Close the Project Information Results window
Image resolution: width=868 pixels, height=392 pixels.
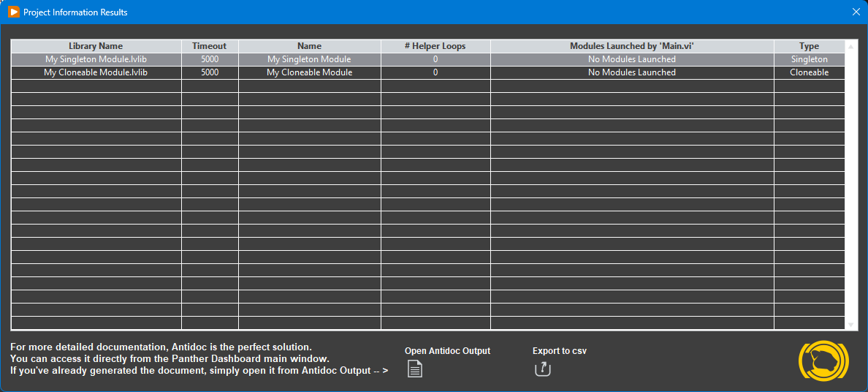point(856,12)
